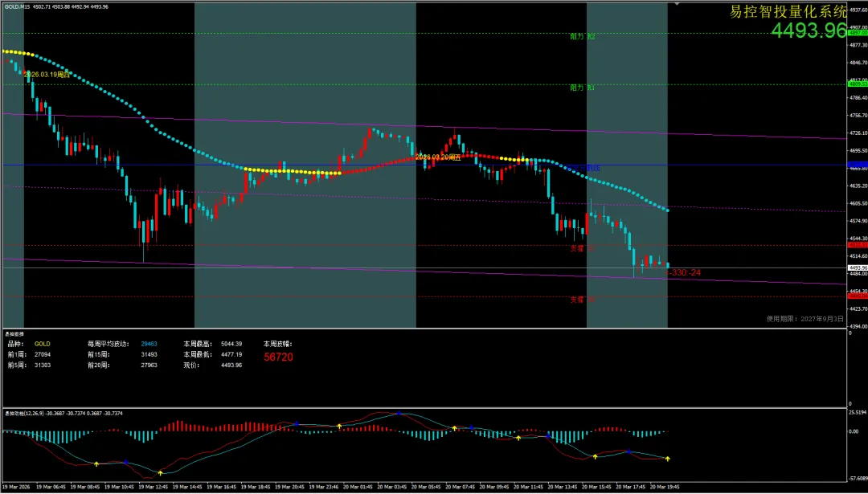Click the MACD (12,26,9) indicator header text

point(63,413)
